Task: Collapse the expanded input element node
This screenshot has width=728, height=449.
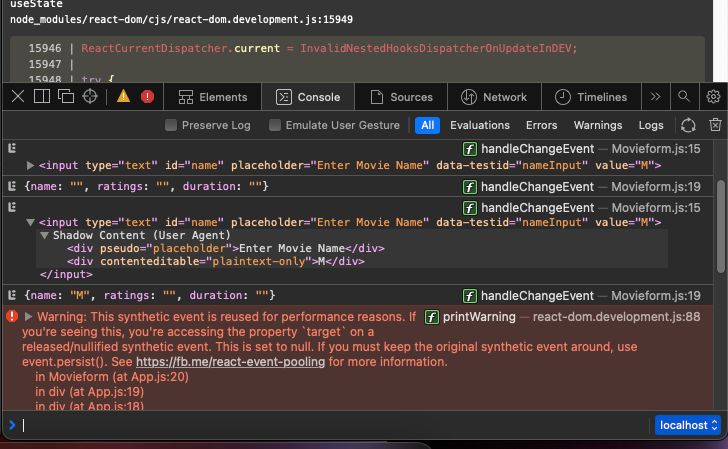Action: pyautogui.click(x=30, y=222)
